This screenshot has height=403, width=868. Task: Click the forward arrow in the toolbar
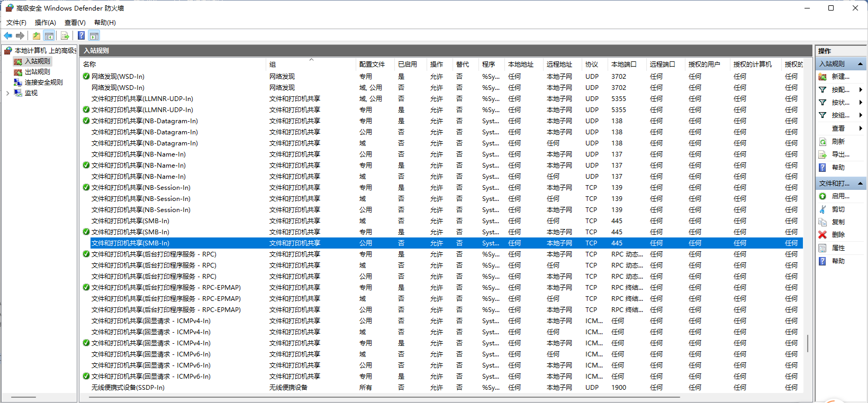pyautogui.click(x=20, y=35)
